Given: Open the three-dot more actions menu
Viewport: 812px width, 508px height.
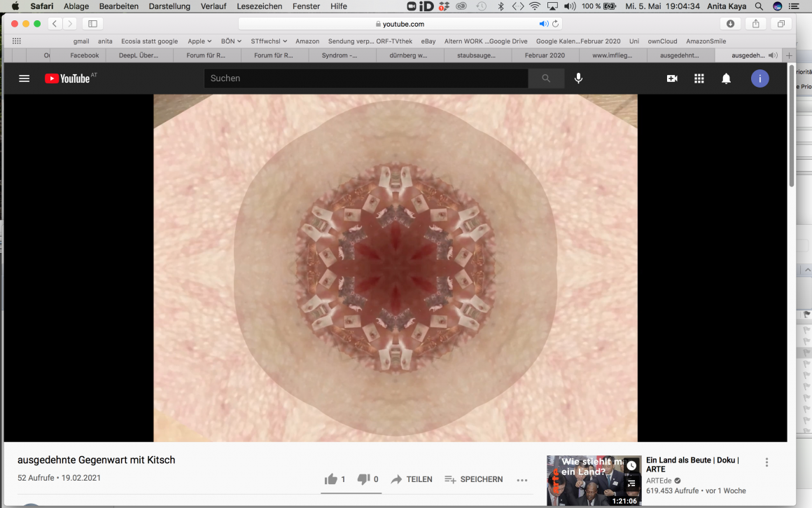Looking at the screenshot, I should click(x=522, y=480).
